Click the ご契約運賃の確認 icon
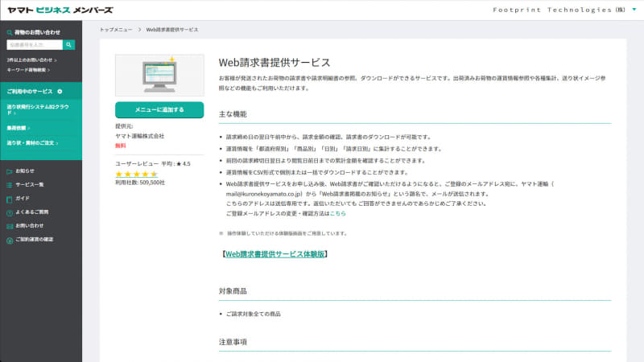 coord(10,240)
